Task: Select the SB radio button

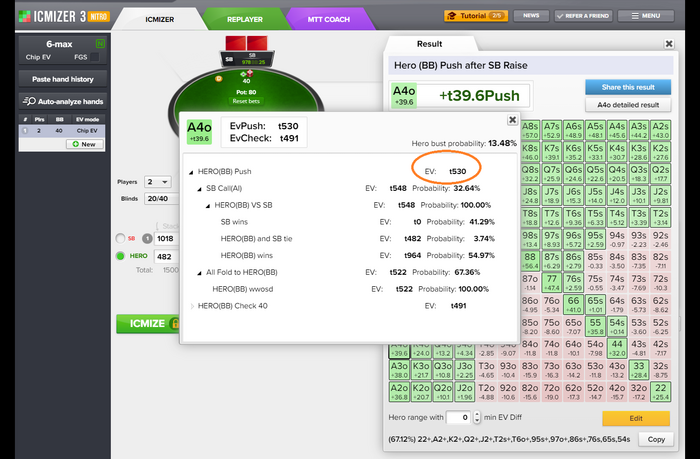Action: pos(120,238)
